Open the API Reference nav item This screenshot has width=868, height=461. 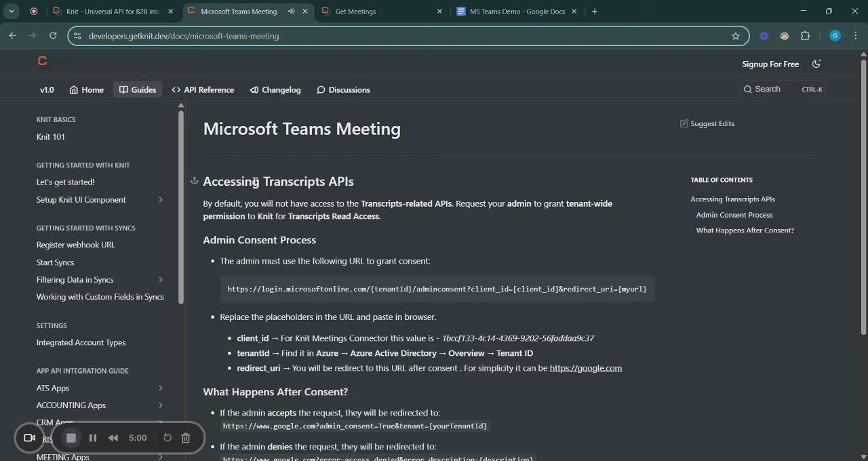tap(203, 89)
